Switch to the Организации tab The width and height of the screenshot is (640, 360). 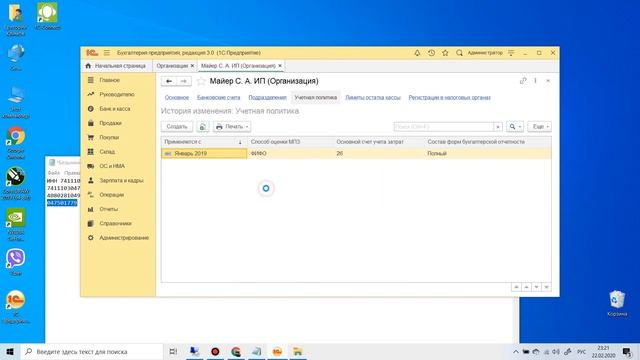(172, 66)
